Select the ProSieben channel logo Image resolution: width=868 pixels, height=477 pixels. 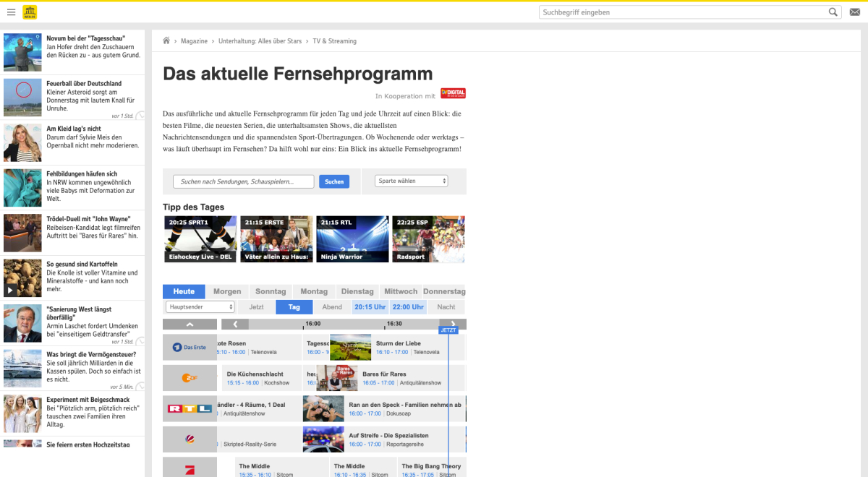190,467
